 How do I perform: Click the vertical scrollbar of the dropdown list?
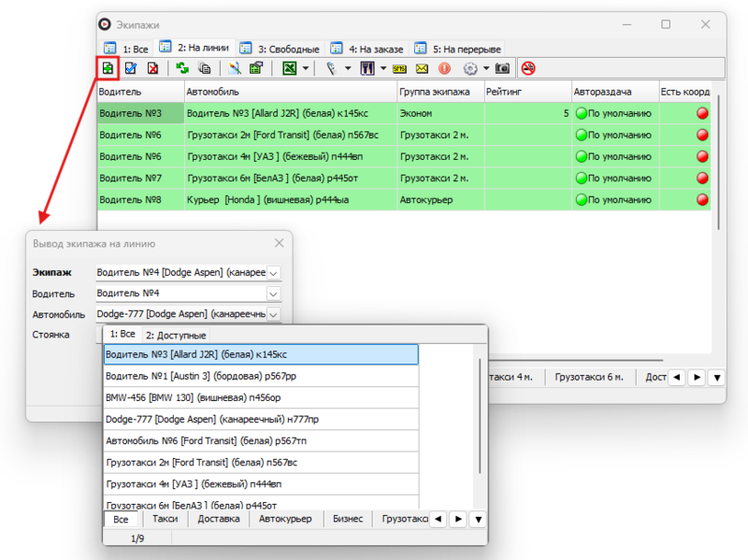point(480,415)
